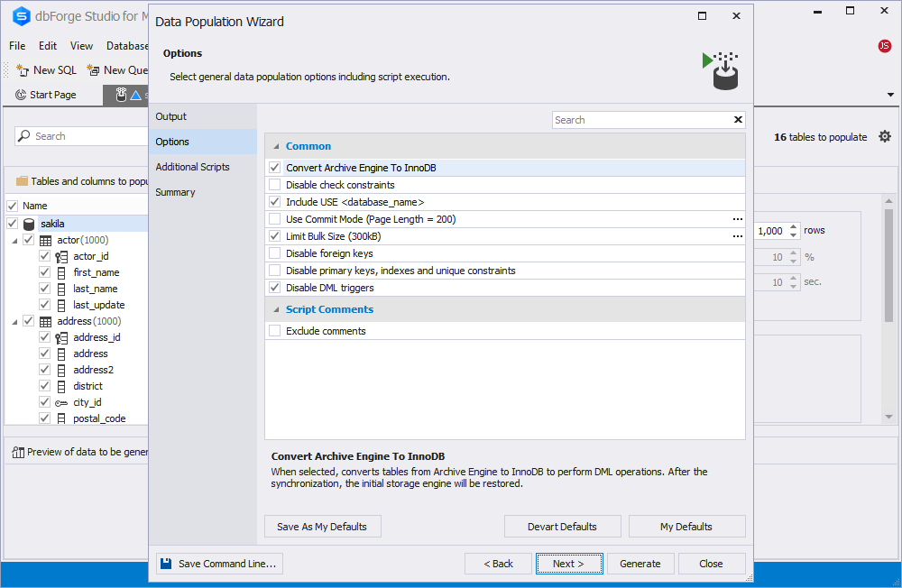Clear the options search with the X icon
Screen dimensions: 902x588
738,120
